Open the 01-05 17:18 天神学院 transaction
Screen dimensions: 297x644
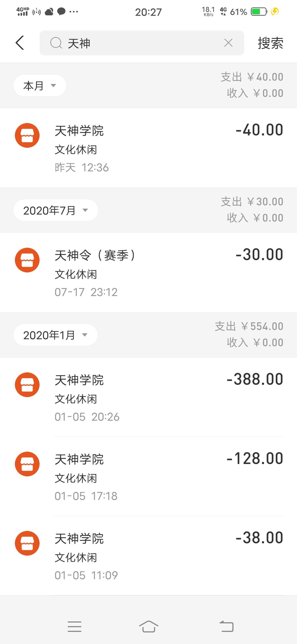[148, 476]
